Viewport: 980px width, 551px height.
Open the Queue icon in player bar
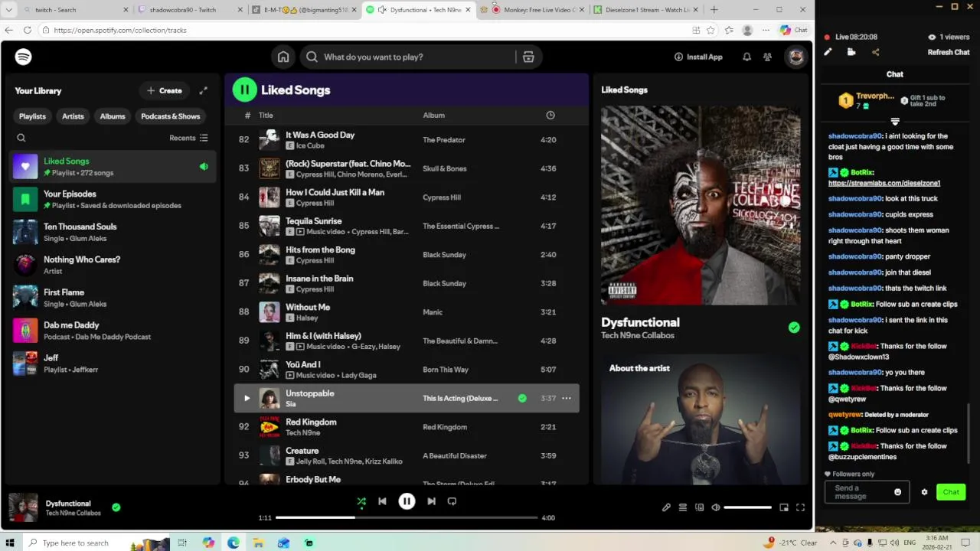click(683, 507)
